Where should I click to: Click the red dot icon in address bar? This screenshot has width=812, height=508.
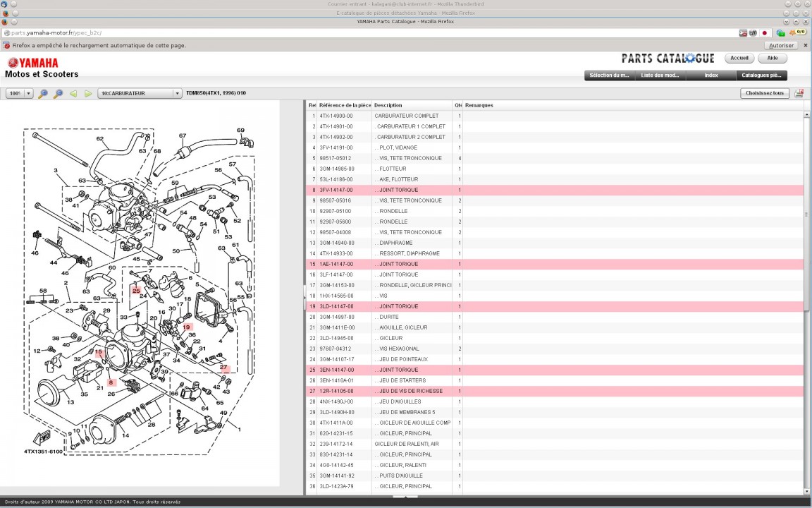pyautogui.click(x=764, y=33)
